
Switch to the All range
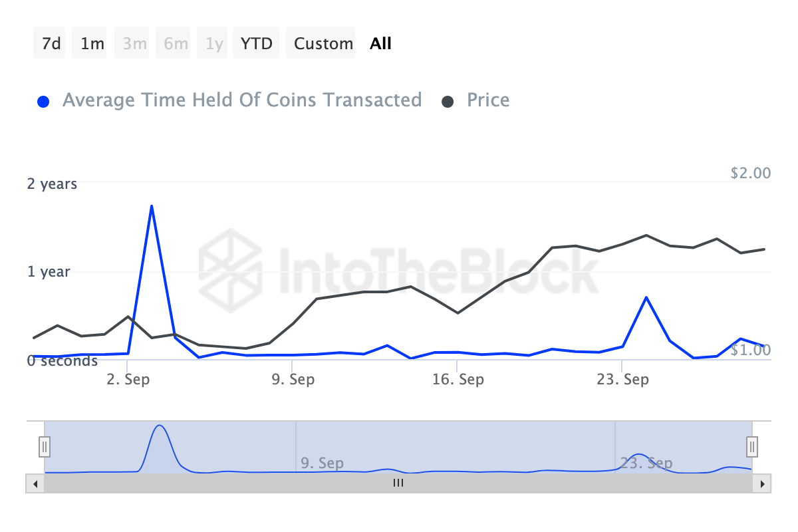point(380,43)
